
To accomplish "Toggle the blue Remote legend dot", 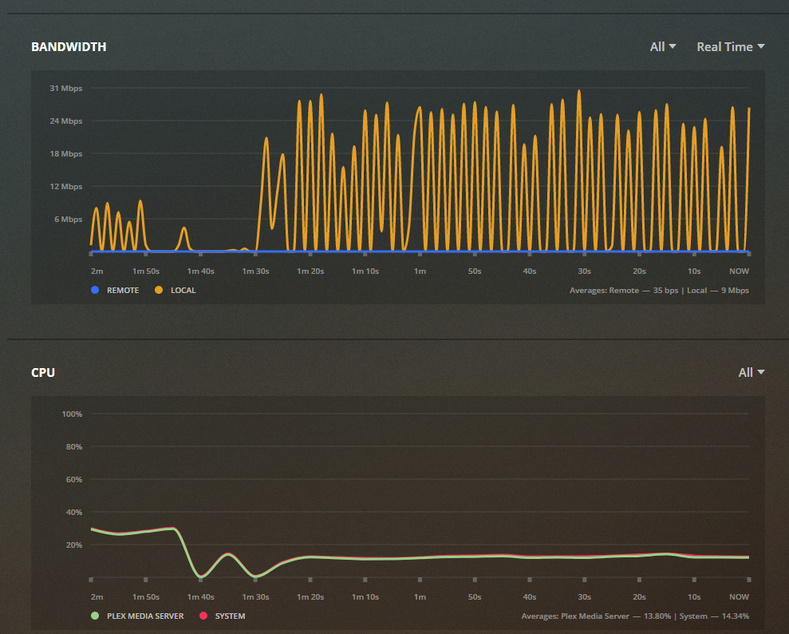I will coord(95,290).
